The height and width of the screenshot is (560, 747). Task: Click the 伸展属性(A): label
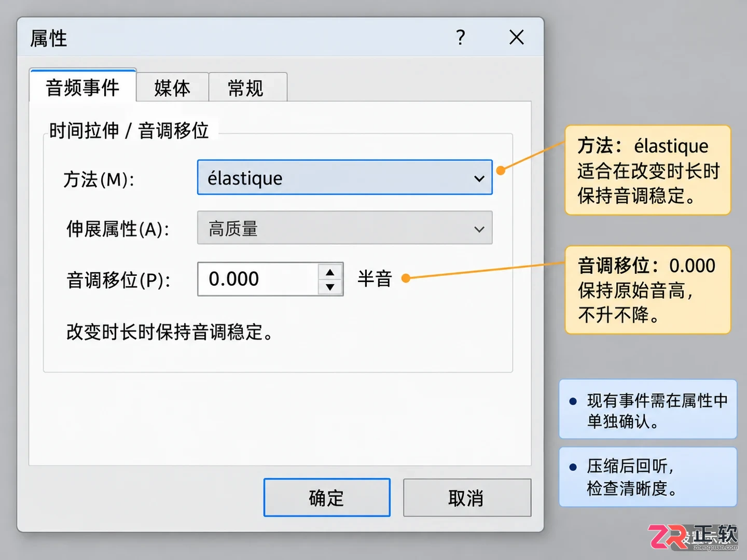(x=118, y=229)
